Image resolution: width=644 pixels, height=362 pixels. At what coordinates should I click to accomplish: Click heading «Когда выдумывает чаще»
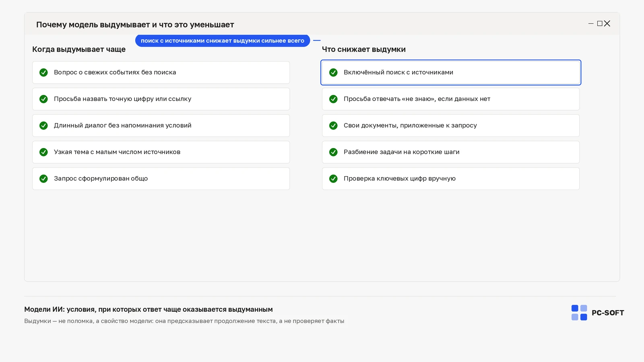pos(79,49)
